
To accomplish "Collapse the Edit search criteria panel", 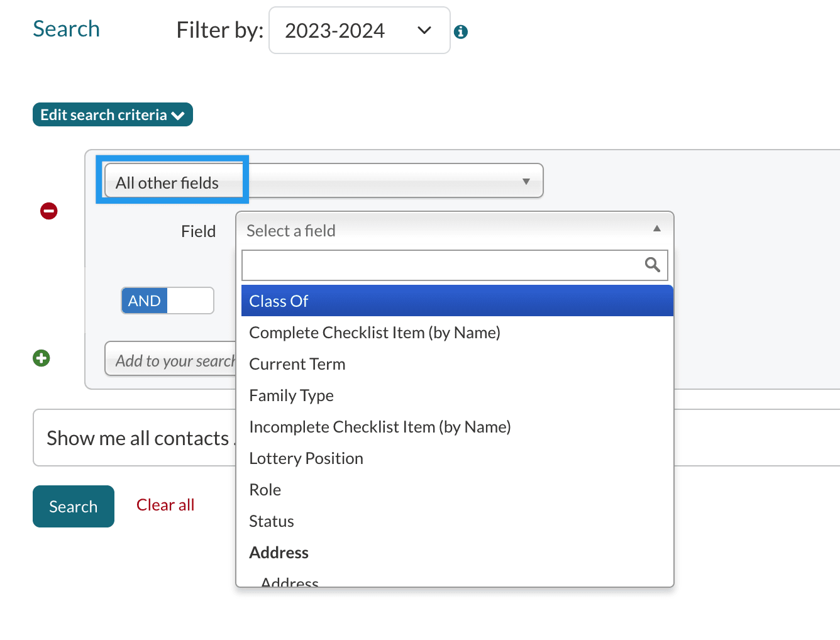I will tap(113, 115).
